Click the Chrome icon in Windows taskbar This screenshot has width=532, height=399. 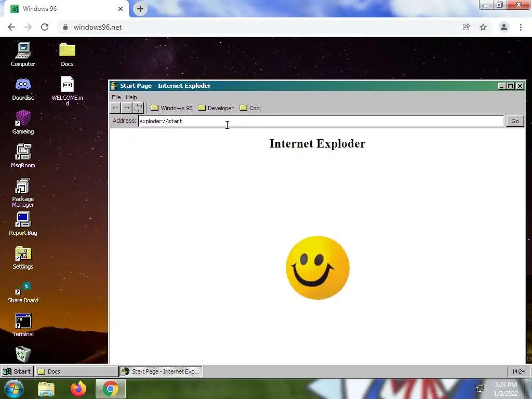(x=110, y=389)
